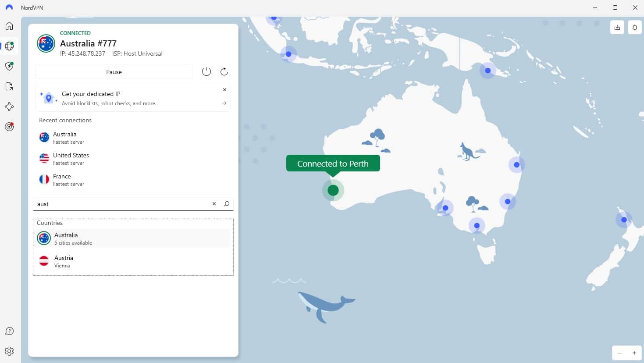Select the Melbourne server dot on map
Viewport: 644px width, 363px height.
coord(477,226)
